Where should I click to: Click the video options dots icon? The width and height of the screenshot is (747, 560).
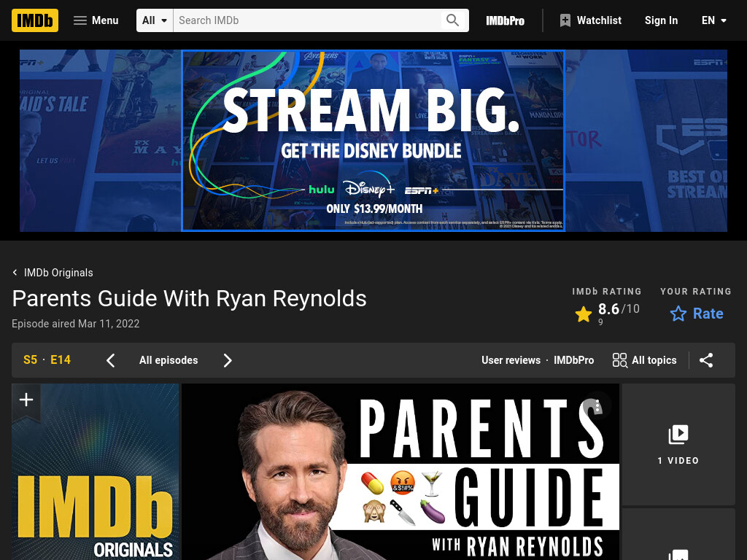(x=597, y=406)
